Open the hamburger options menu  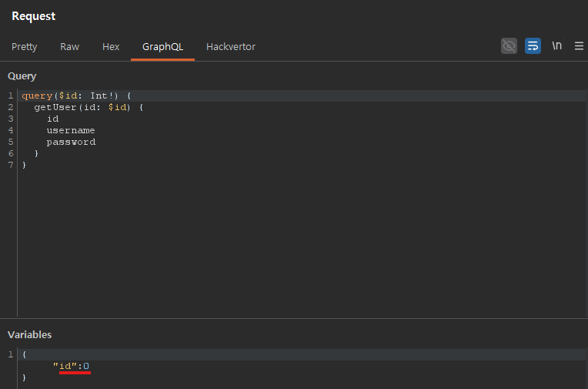pos(579,46)
